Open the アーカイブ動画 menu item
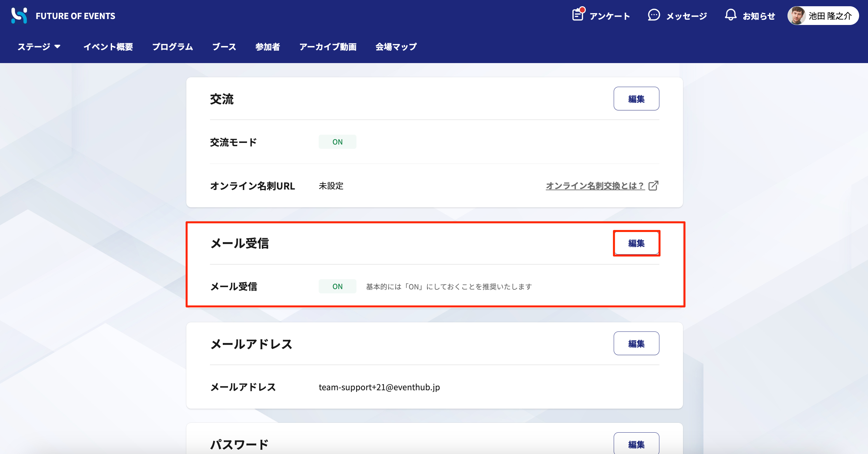Screen dimensions: 868x454 point(328,47)
